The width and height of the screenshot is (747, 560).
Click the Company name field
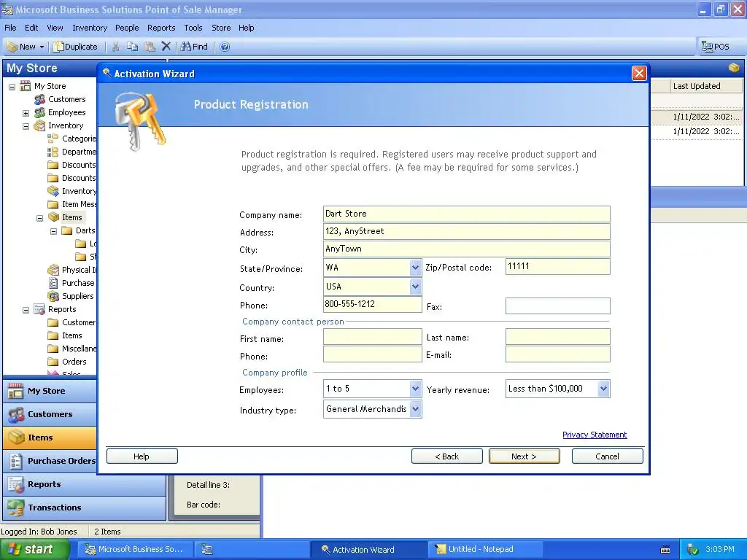click(x=466, y=214)
